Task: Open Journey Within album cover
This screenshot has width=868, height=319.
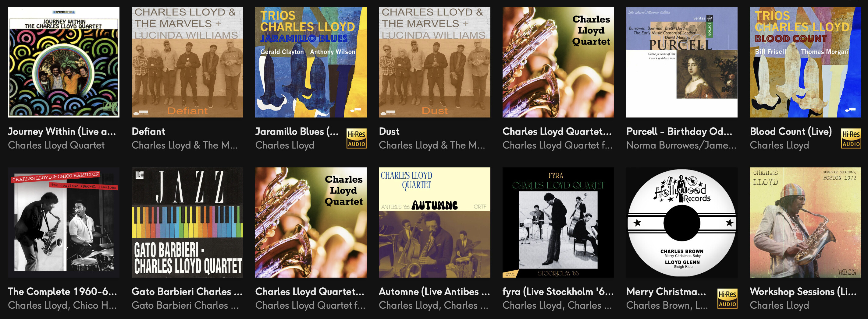Action: coord(64,62)
